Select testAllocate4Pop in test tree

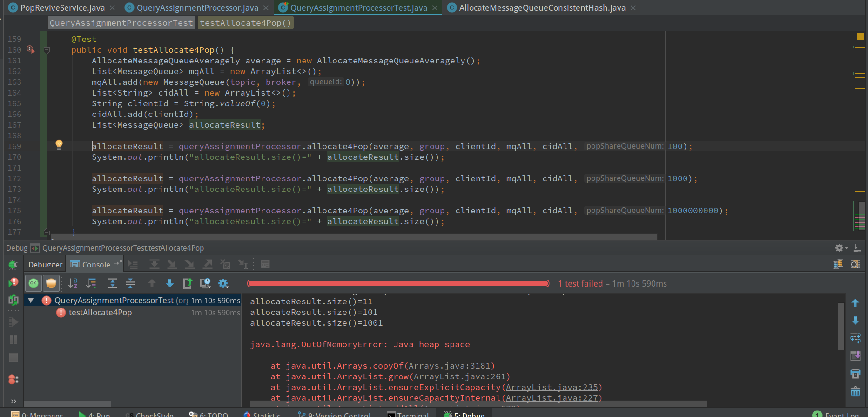[x=100, y=313]
